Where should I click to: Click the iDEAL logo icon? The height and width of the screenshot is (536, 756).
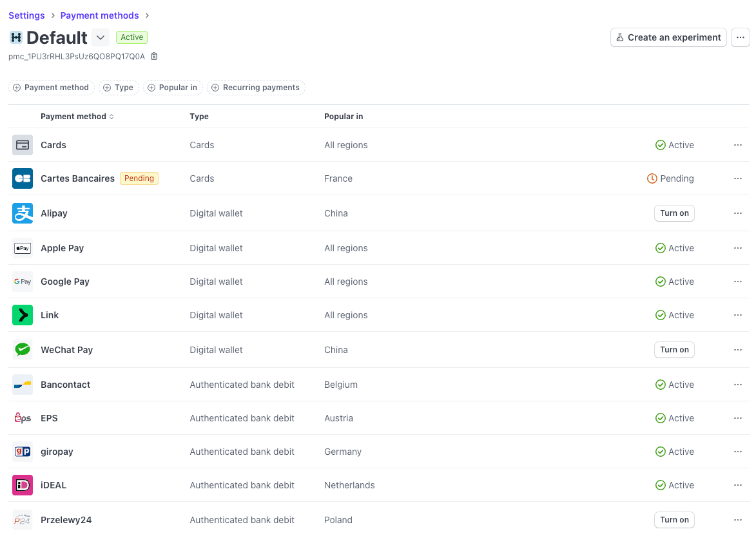[x=23, y=485]
